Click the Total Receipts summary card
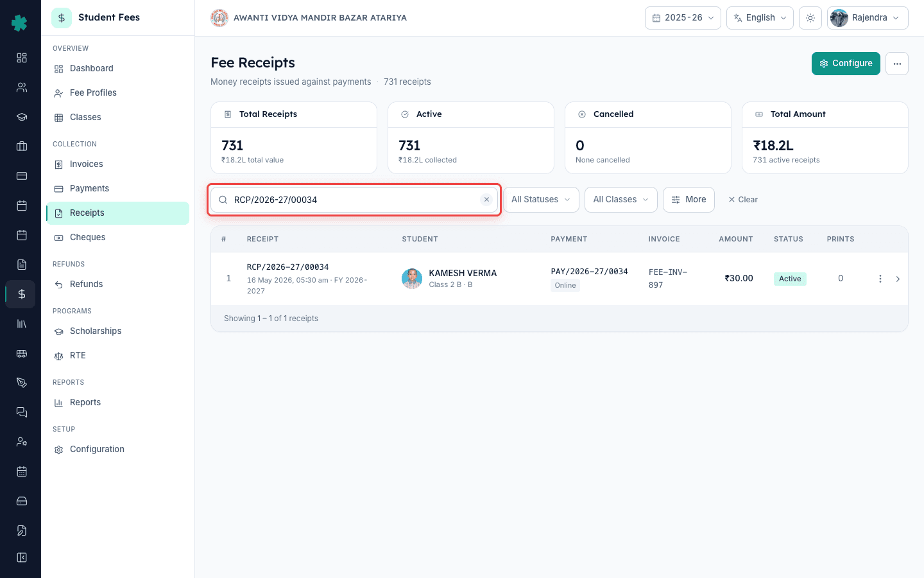 [x=294, y=137]
